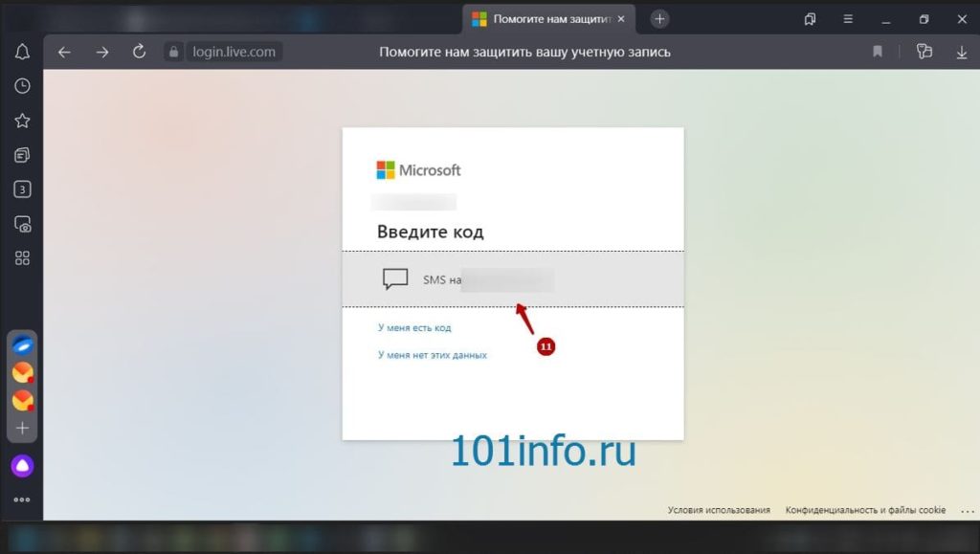Open the services grid icon
This screenshot has height=554, width=980.
point(22,258)
